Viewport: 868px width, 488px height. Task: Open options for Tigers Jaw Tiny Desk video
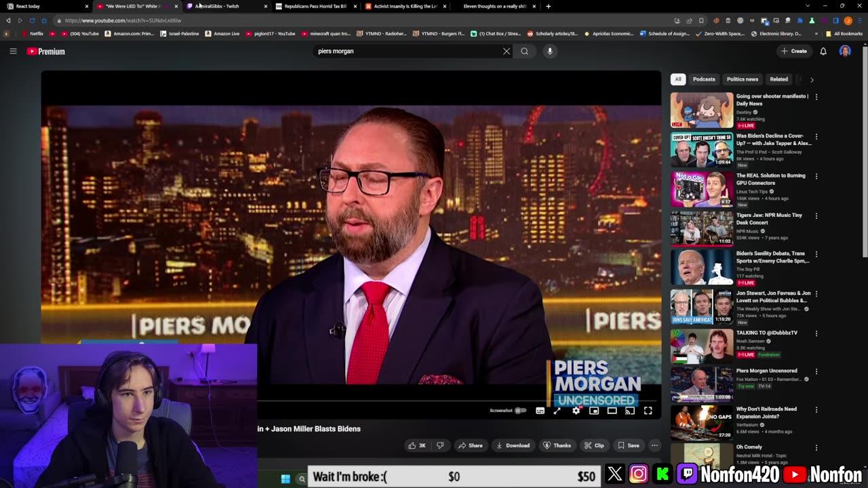pyautogui.click(x=816, y=216)
